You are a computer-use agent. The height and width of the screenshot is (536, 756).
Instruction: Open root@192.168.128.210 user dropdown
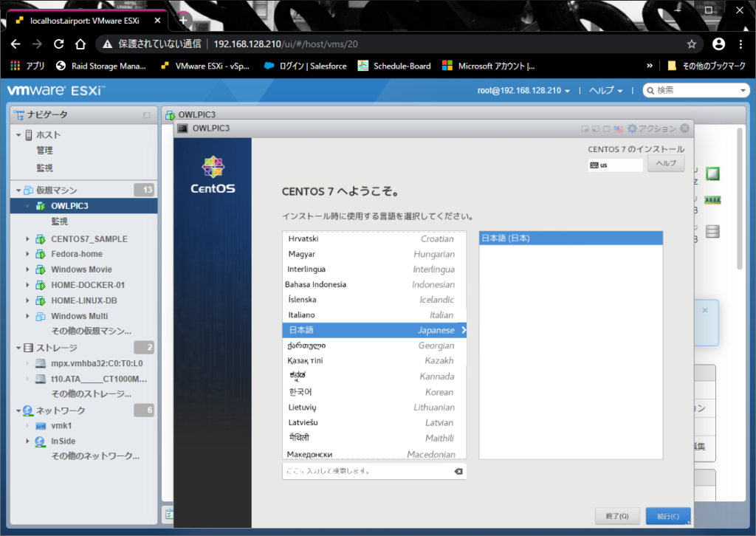pyautogui.click(x=523, y=91)
